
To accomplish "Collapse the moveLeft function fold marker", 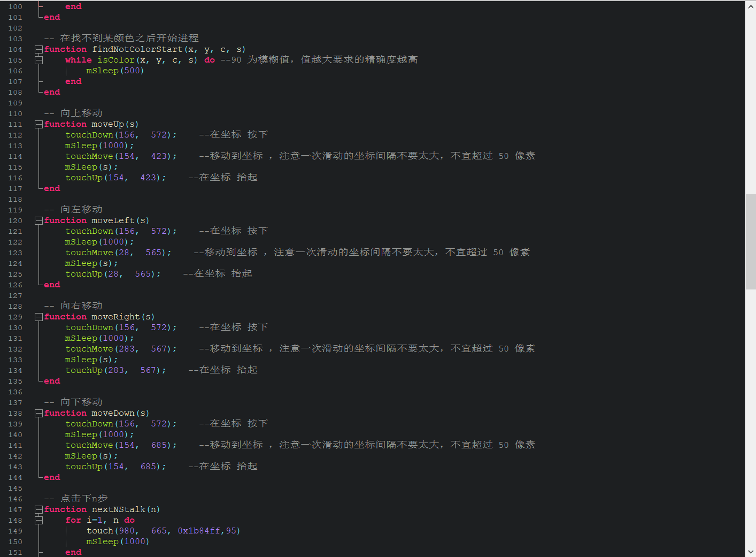I will (x=38, y=220).
